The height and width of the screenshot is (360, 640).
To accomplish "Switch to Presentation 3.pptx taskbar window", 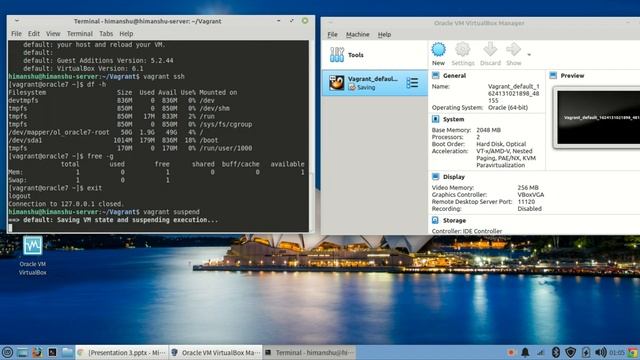I will [122, 352].
